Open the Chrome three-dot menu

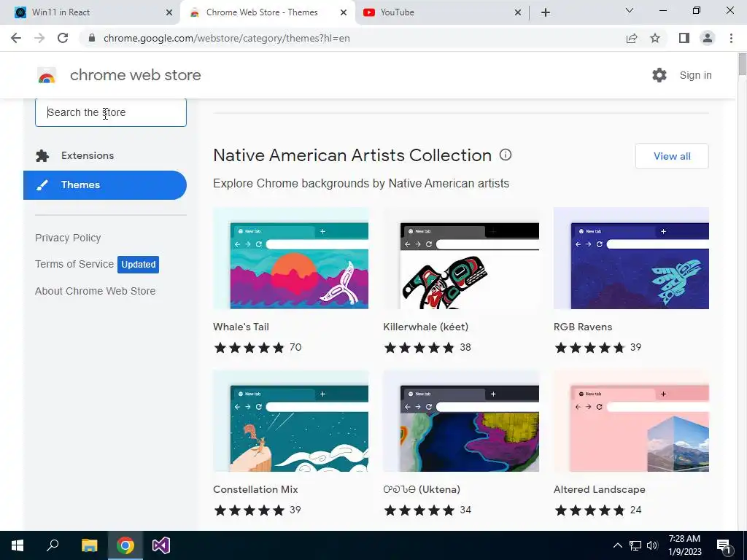[731, 38]
